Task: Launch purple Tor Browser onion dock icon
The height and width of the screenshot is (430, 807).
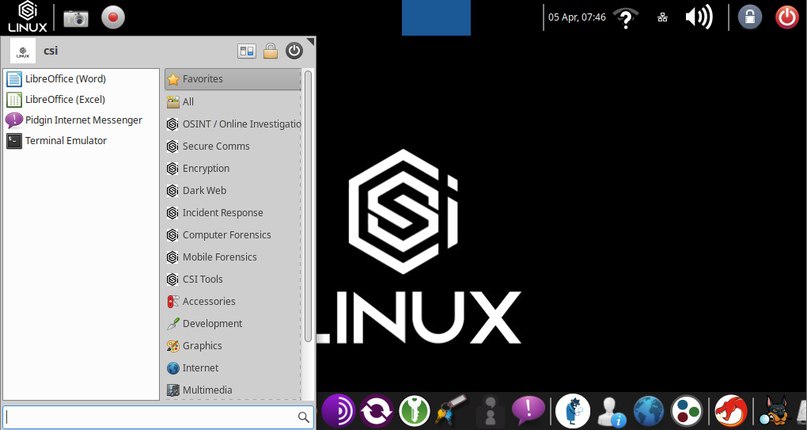Action: (x=338, y=411)
